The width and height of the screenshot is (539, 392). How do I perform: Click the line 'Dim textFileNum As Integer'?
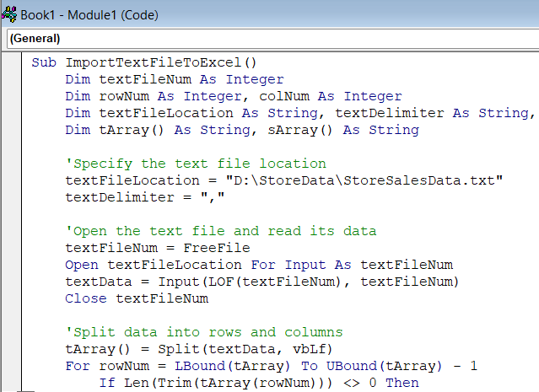(175, 80)
